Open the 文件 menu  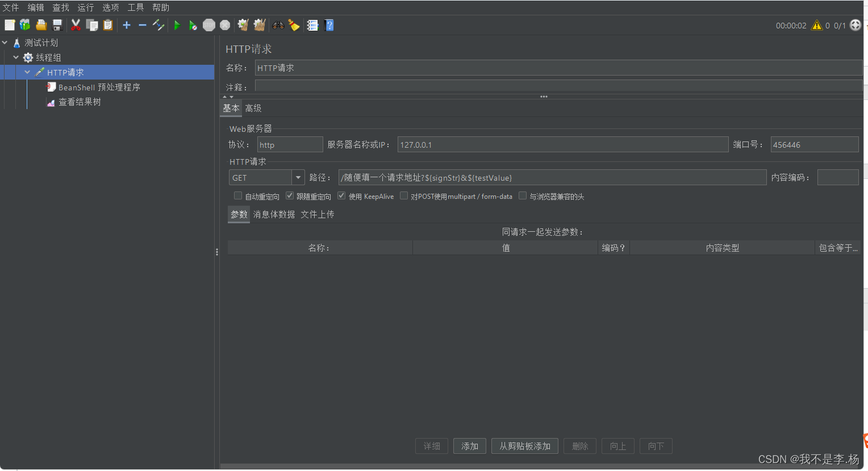tap(11, 7)
